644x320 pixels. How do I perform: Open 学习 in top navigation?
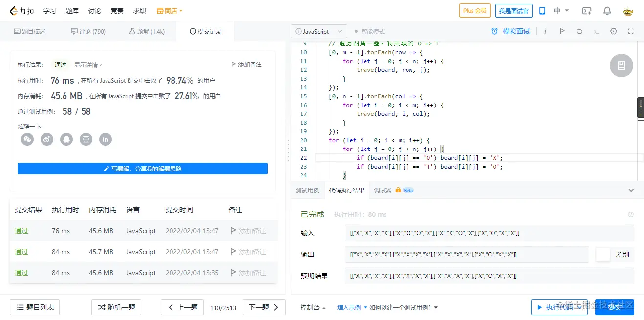coord(49,11)
